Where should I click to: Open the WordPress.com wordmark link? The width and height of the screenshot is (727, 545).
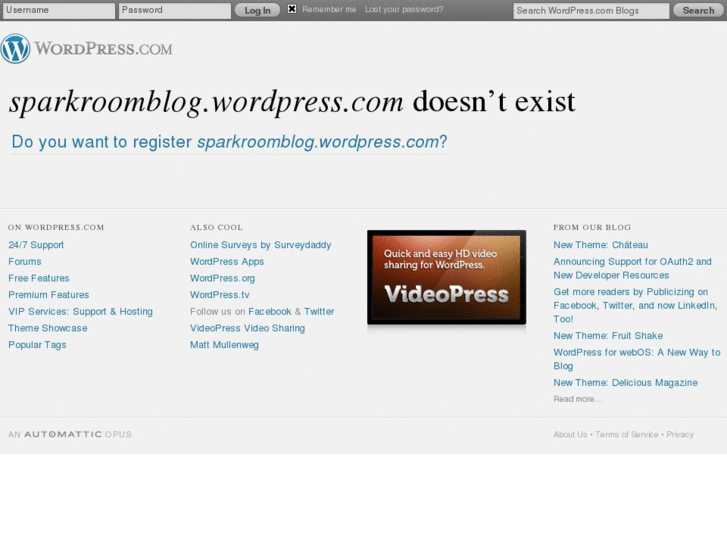[103, 49]
